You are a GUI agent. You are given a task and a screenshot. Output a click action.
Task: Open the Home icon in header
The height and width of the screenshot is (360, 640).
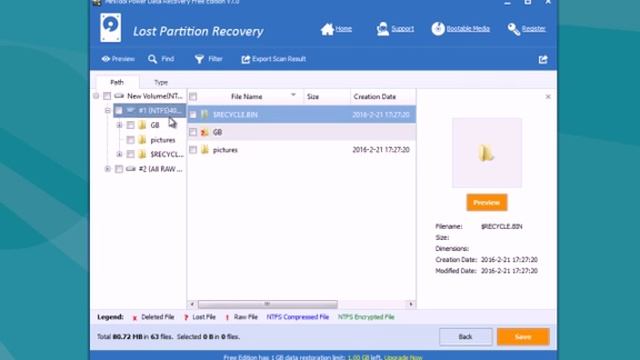327,29
